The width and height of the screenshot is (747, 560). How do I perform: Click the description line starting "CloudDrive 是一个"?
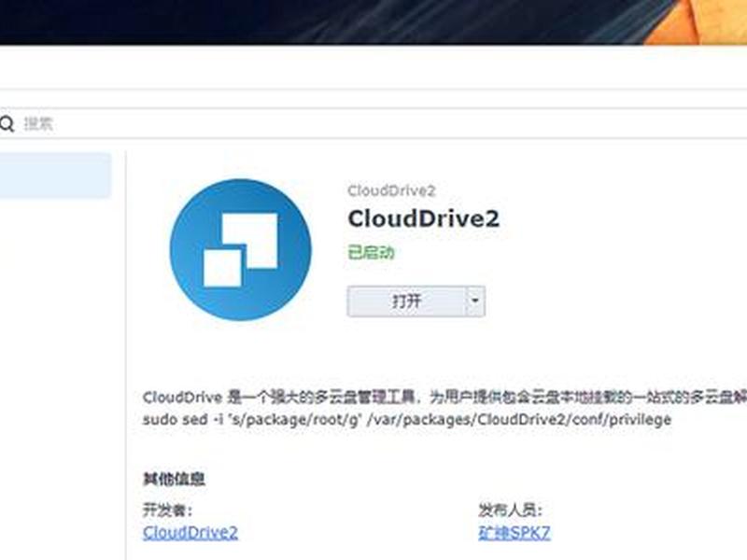pyautogui.click(x=444, y=397)
